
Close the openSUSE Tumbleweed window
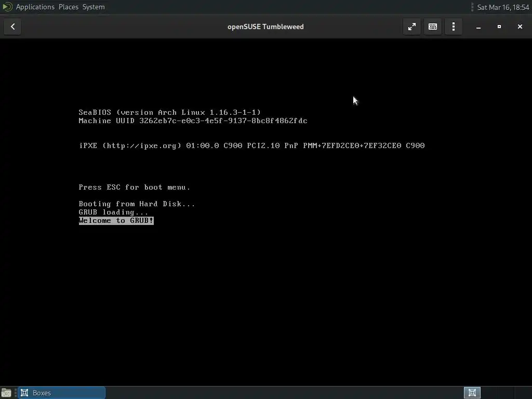click(x=520, y=26)
